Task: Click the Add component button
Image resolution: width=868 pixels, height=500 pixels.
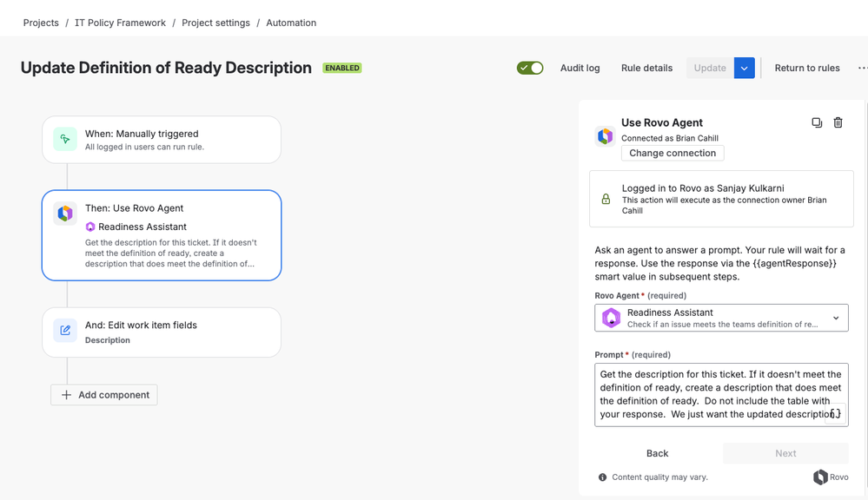Action: coord(104,395)
